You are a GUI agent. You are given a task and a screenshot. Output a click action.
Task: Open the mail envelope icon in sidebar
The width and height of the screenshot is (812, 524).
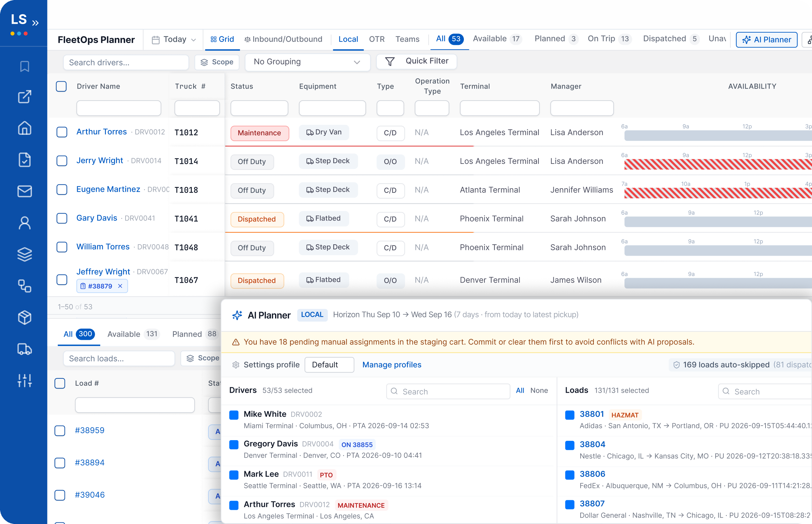(24, 191)
